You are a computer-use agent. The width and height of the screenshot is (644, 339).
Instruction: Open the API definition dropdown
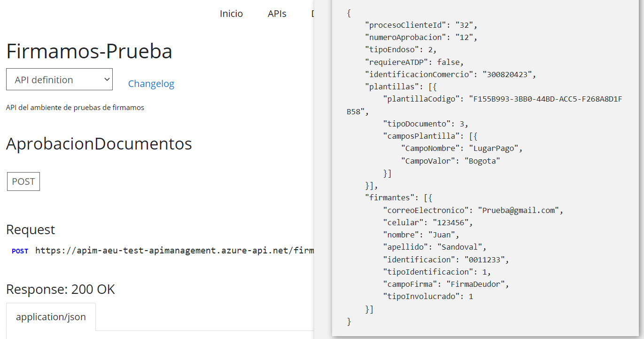coord(59,79)
